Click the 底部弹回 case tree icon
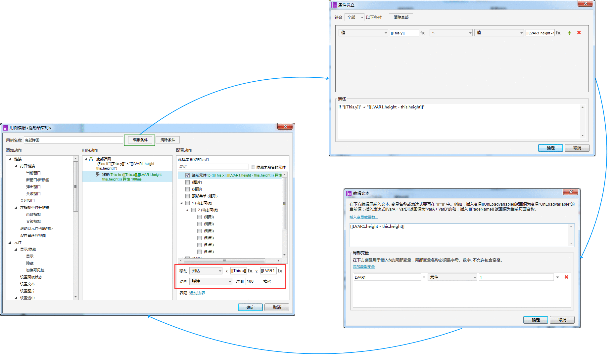Screen dimensions: 613x364 tap(91, 159)
